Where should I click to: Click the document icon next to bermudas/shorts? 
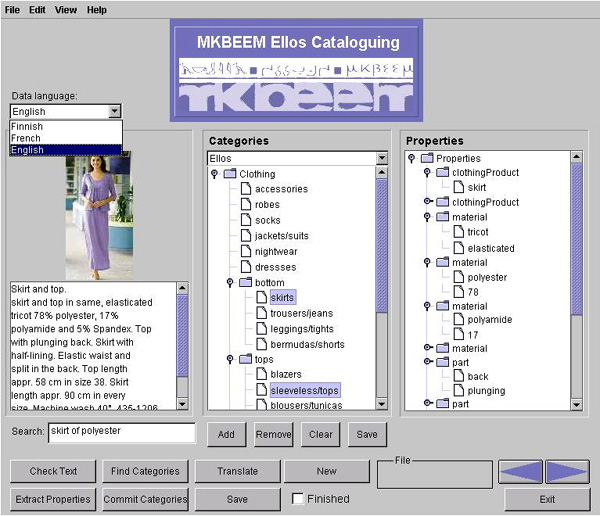(262, 344)
